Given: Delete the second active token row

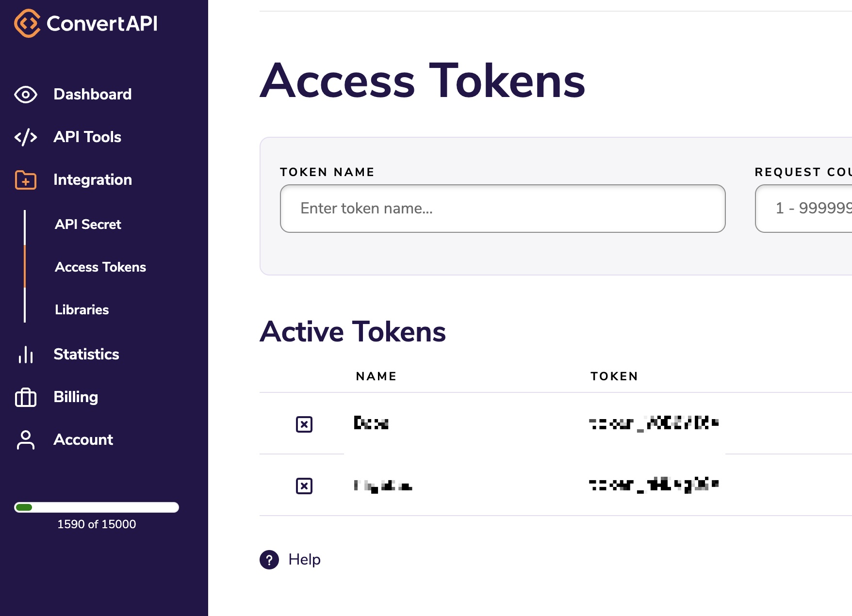Looking at the screenshot, I should click(x=304, y=486).
